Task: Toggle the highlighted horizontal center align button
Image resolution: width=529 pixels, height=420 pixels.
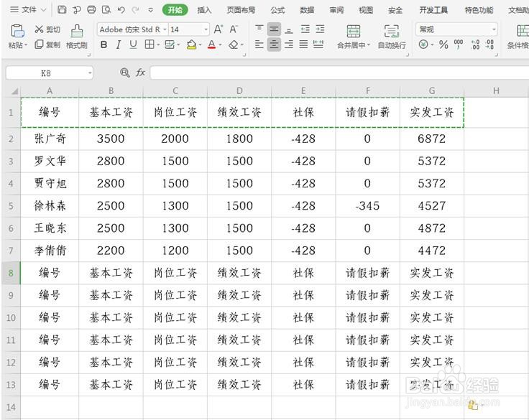Action: point(274,45)
